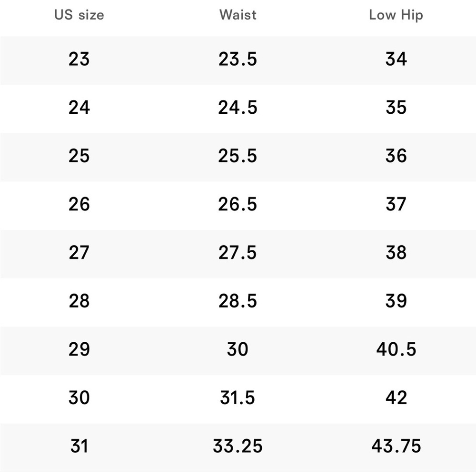This screenshot has height=476, width=476.
Task: Click waist value 23.5
Action: coord(238,59)
